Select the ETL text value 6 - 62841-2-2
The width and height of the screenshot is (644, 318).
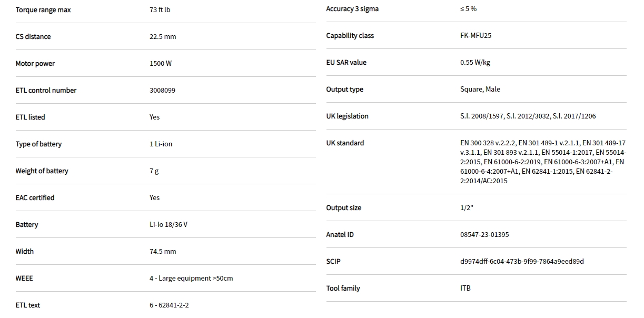coord(169,305)
